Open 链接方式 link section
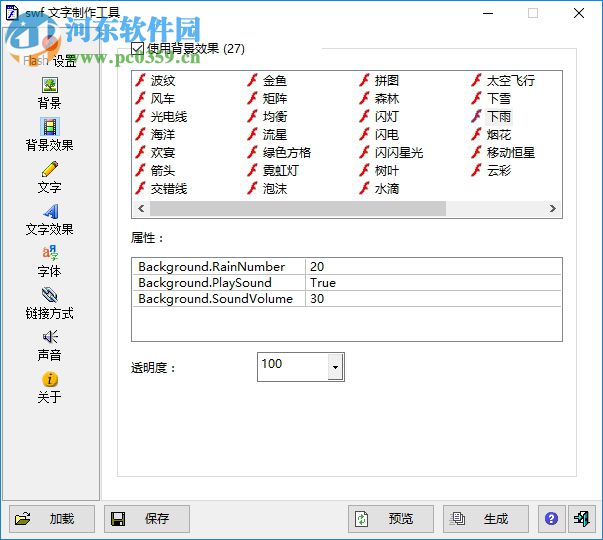 tap(50, 304)
